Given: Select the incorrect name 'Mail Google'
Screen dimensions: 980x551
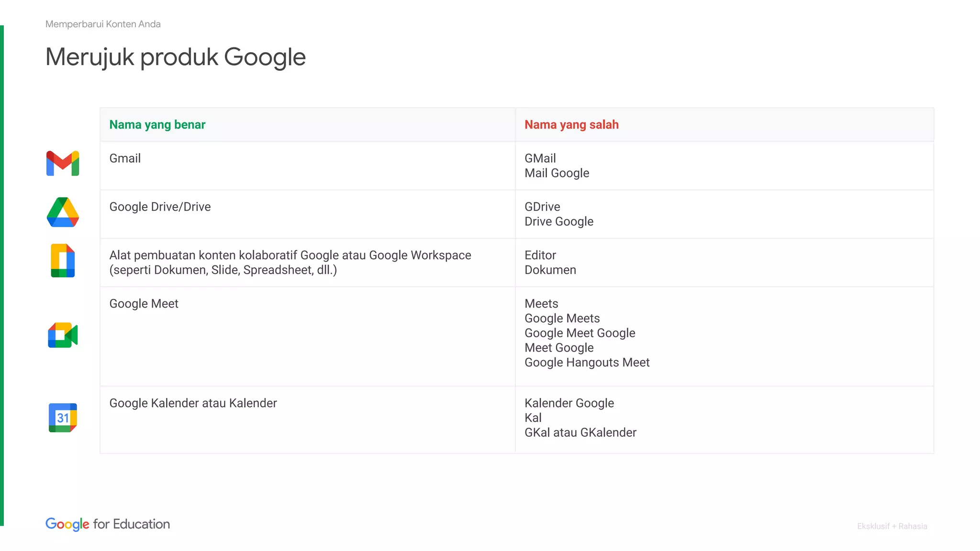Looking at the screenshot, I should (x=557, y=173).
